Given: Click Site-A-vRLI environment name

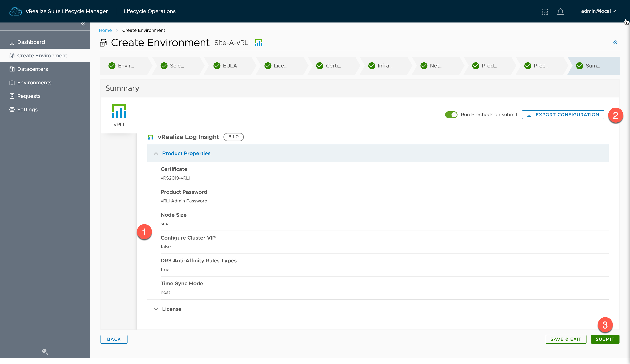Looking at the screenshot, I should click(x=232, y=43).
